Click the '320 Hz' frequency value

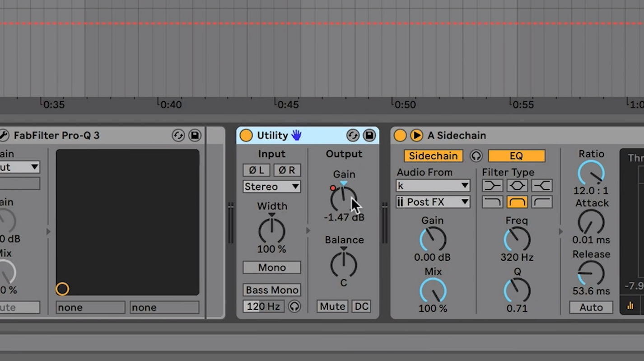coord(517,258)
